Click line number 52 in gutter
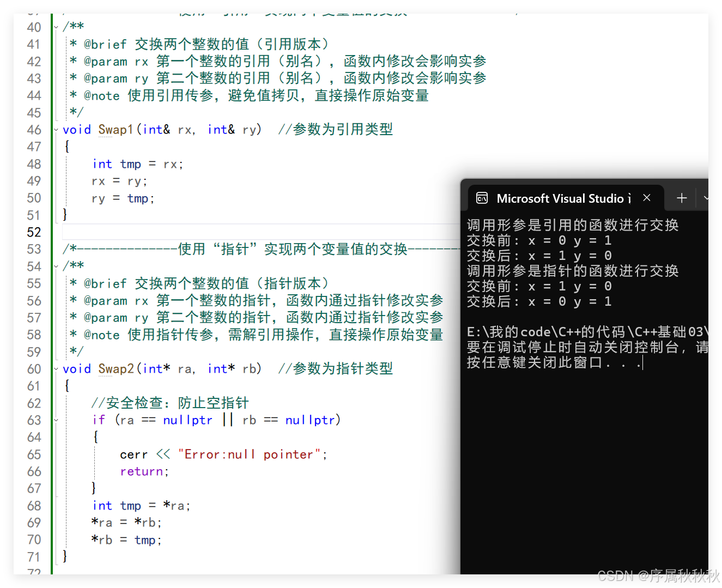Image resolution: width=722 pixels, height=588 pixels. point(34,233)
